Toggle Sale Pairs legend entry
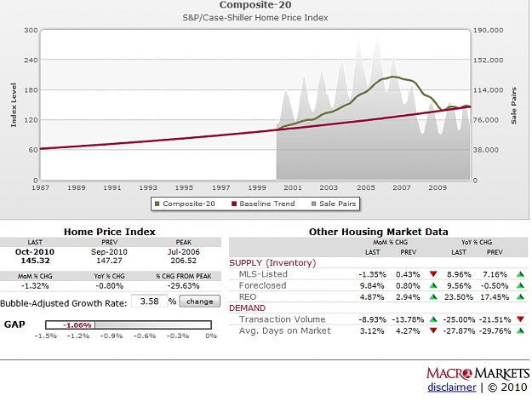Screen dimensions: 532x402 coord(334,204)
